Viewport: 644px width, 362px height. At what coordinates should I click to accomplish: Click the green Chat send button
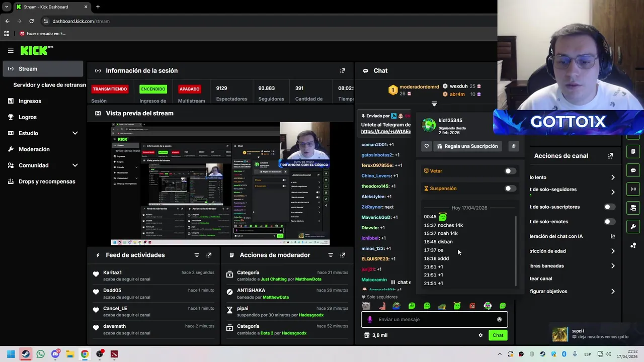(498, 335)
